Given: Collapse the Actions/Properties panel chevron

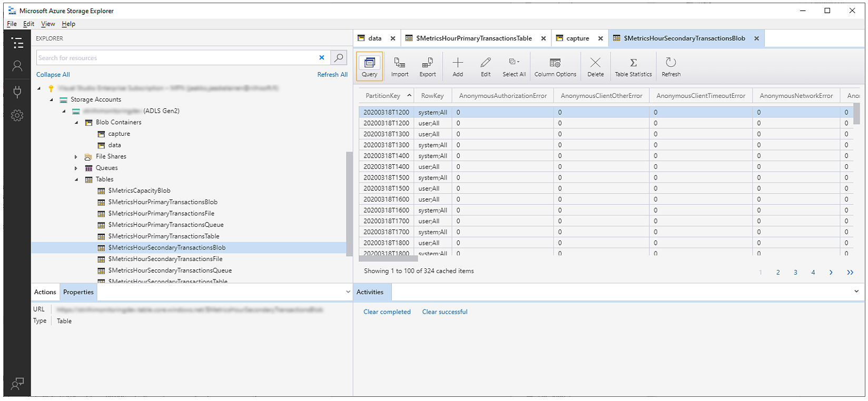Looking at the screenshot, I should coord(348,292).
